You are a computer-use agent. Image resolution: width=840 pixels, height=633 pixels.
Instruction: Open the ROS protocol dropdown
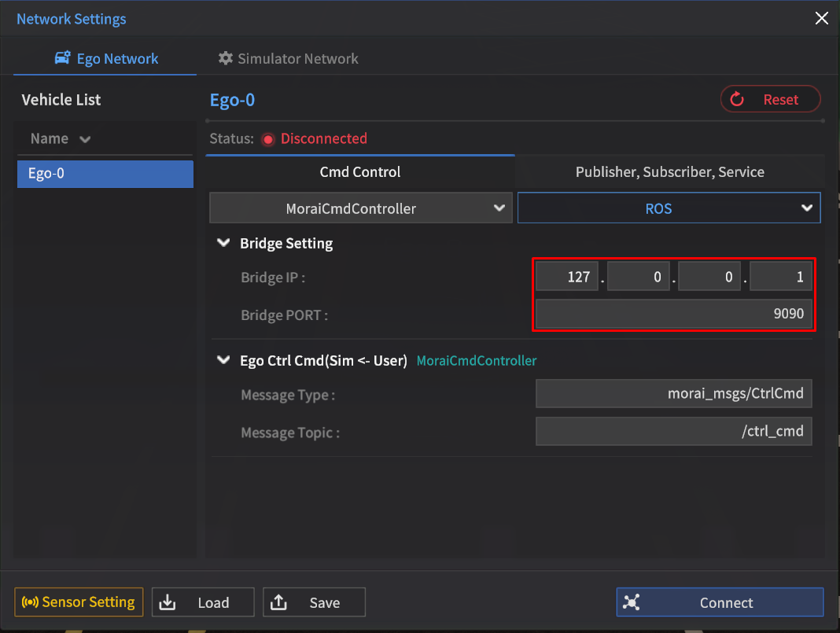point(669,208)
